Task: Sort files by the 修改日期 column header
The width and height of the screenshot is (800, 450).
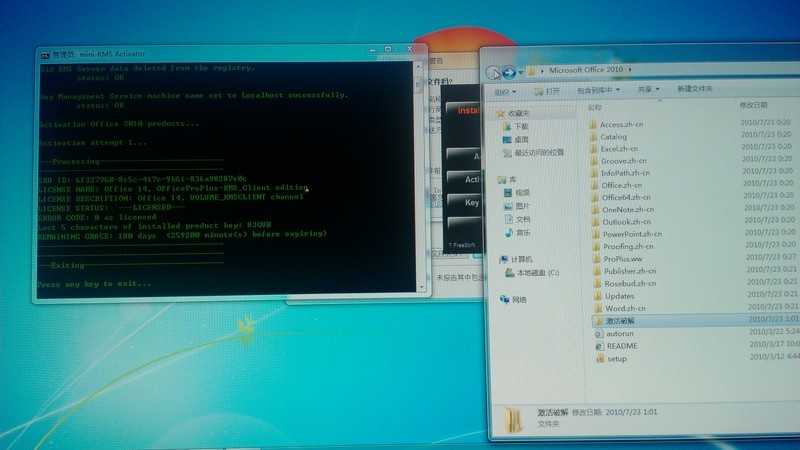Action: (x=753, y=105)
